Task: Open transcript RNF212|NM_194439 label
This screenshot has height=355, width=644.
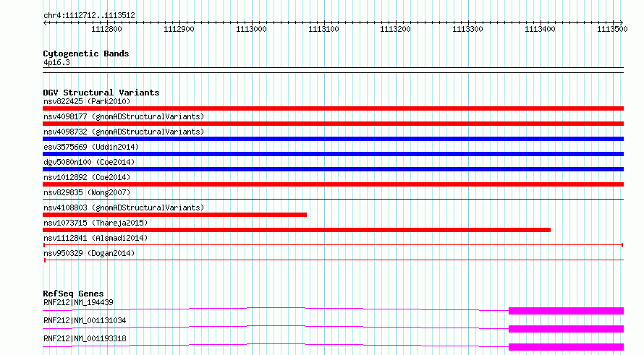Action: click(x=78, y=302)
